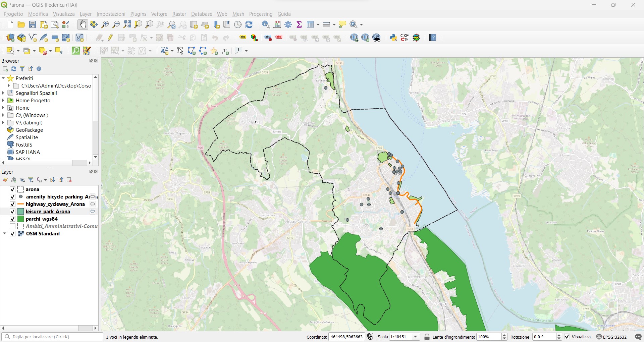Screen dimensions: 644x342
Task: Click the Save Project icon
Action: pos(33,25)
